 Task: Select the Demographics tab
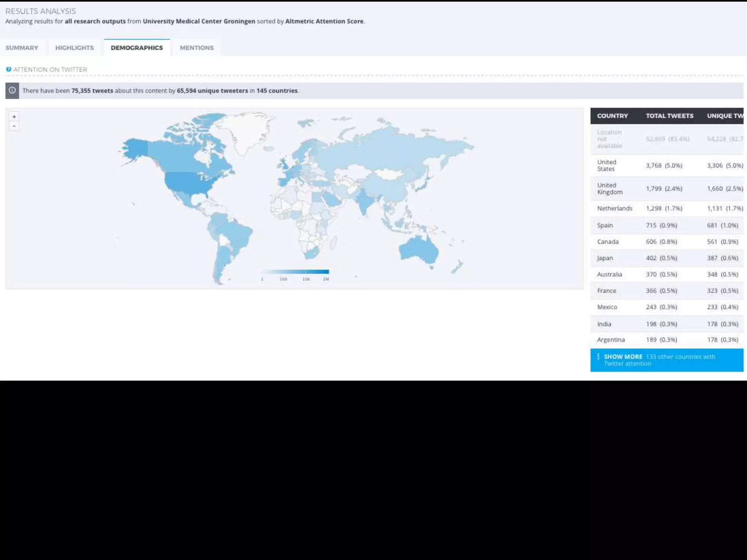click(x=137, y=48)
